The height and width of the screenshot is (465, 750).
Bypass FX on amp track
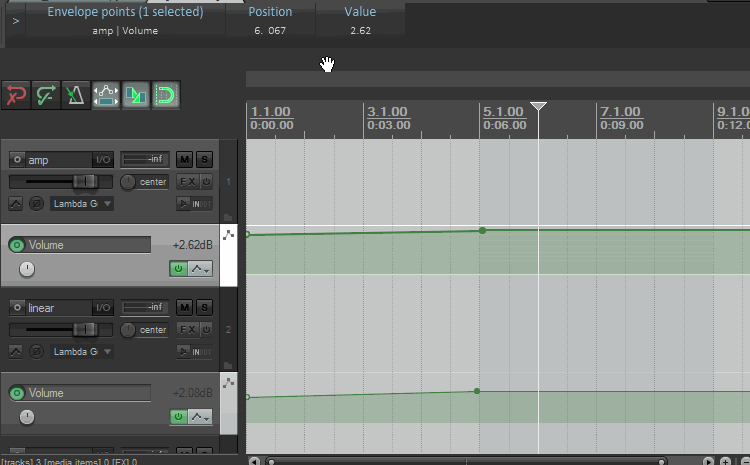click(206, 182)
